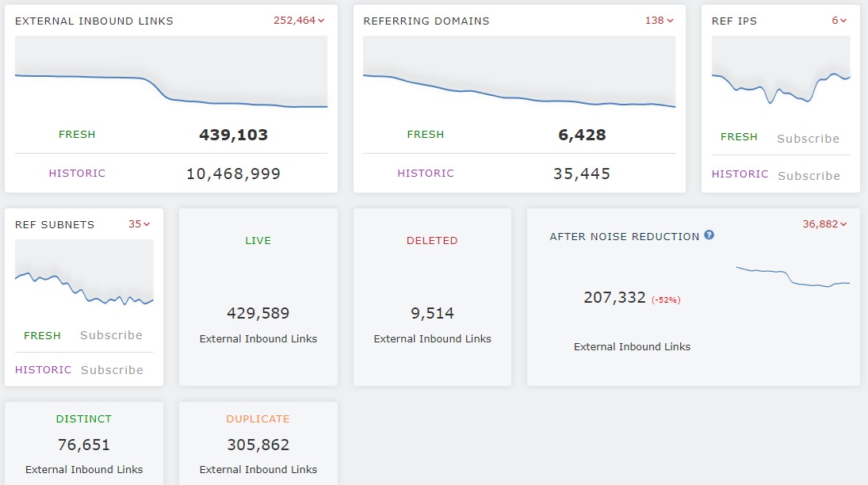Click Subscribe next to Ref Subnets Historic
The image size is (868, 485).
[x=112, y=370]
